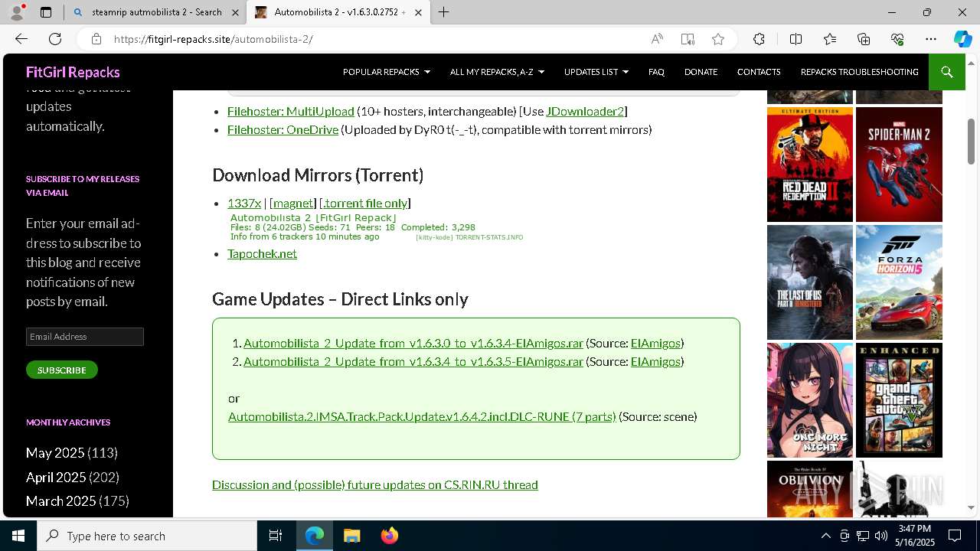Open Contacts menu item
This screenshot has width=980, height=551.
[x=759, y=72]
